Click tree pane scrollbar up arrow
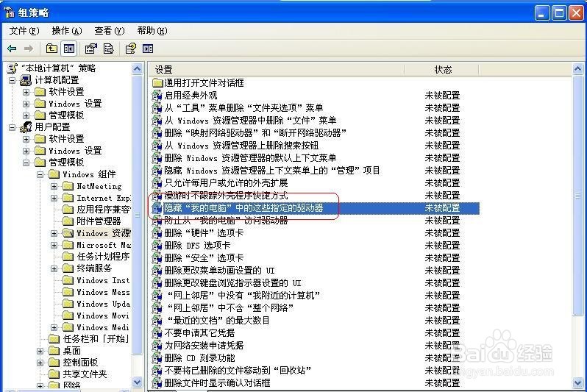The width and height of the screenshot is (587, 392). click(138, 69)
